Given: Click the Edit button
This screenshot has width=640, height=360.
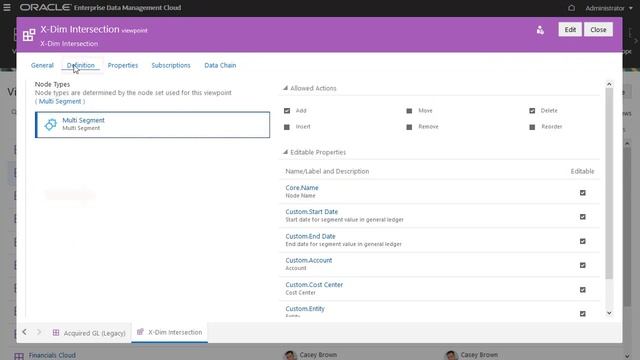Looking at the screenshot, I should tap(570, 29).
